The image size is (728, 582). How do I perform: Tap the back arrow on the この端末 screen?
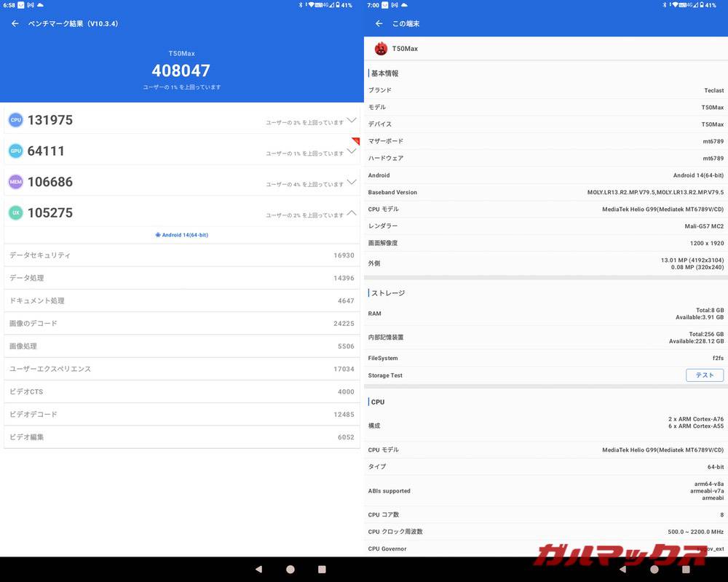[x=379, y=23]
